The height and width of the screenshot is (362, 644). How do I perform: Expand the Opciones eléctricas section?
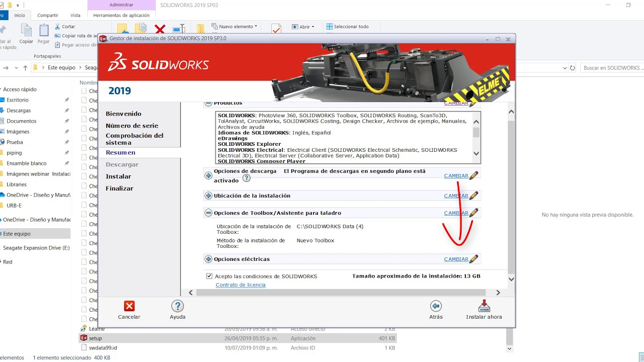point(208,259)
